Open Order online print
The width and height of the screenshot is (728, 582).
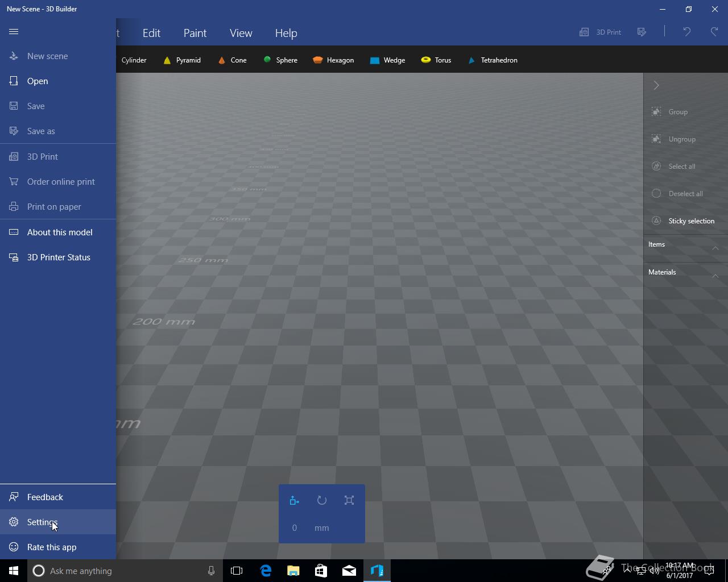[58, 181]
